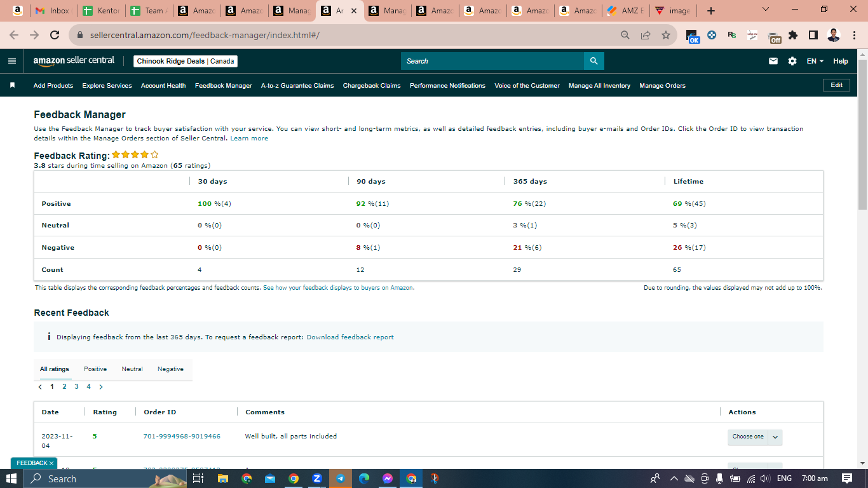Click the Edit button in the navigation bar
This screenshot has width=868, height=488.
836,85
